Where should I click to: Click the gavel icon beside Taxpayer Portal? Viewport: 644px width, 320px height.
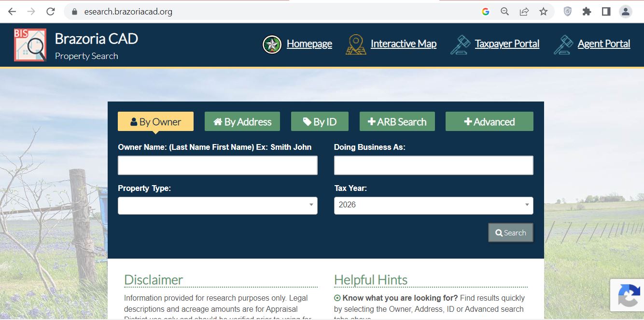460,44
